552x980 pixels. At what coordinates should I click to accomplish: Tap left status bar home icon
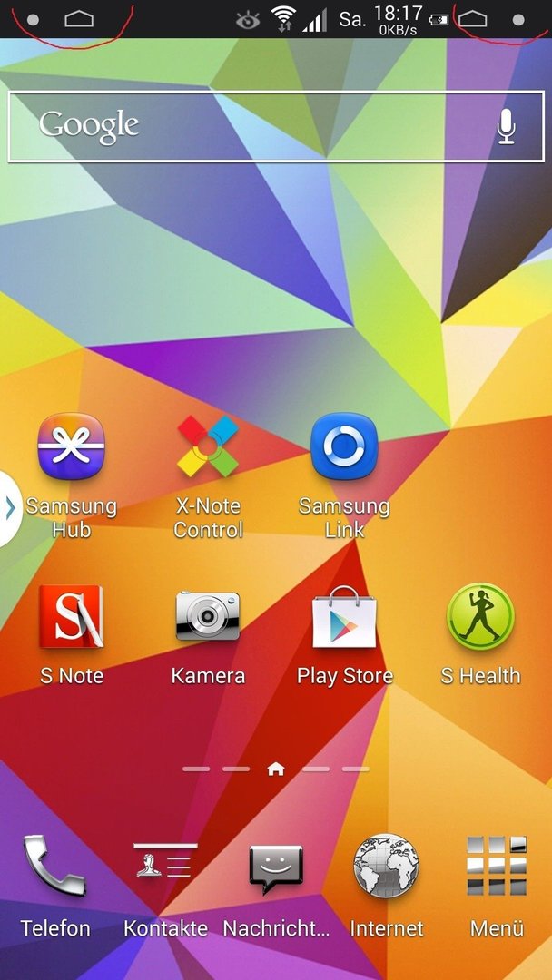pos(79,19)
